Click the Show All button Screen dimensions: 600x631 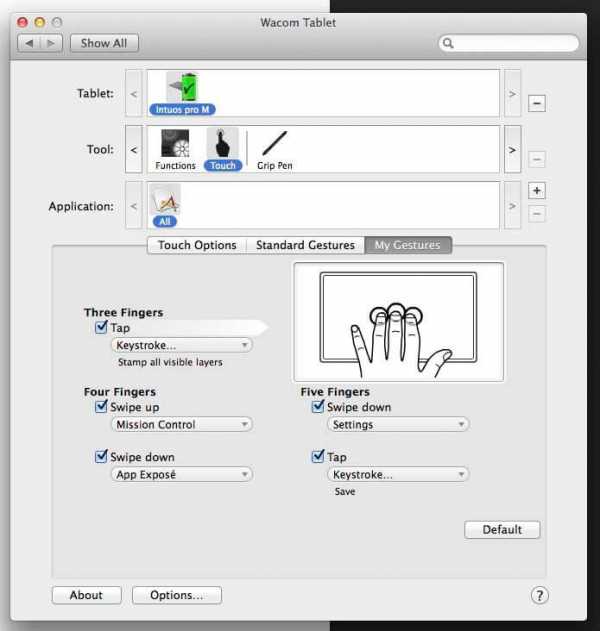tap(104, 43)
